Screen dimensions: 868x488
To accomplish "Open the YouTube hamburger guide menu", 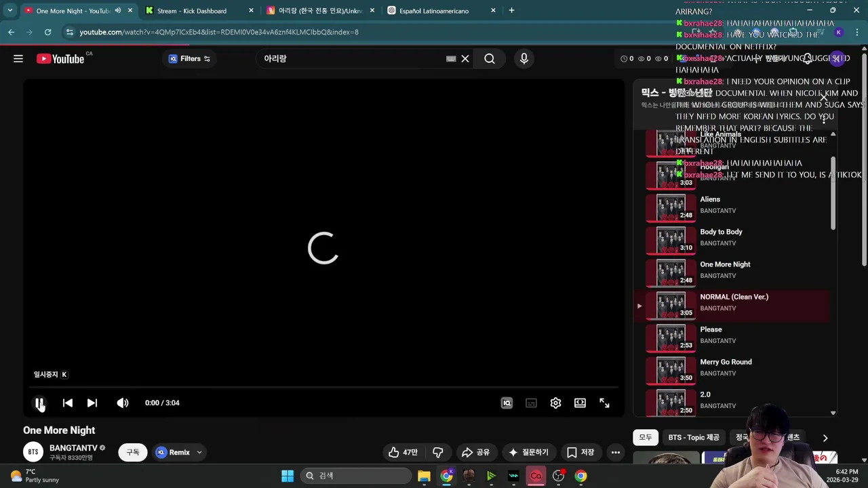I will (x=18, y=59).
